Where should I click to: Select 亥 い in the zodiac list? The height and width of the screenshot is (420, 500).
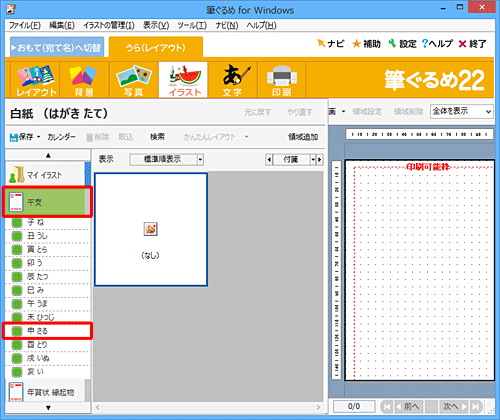pos(48,372)
